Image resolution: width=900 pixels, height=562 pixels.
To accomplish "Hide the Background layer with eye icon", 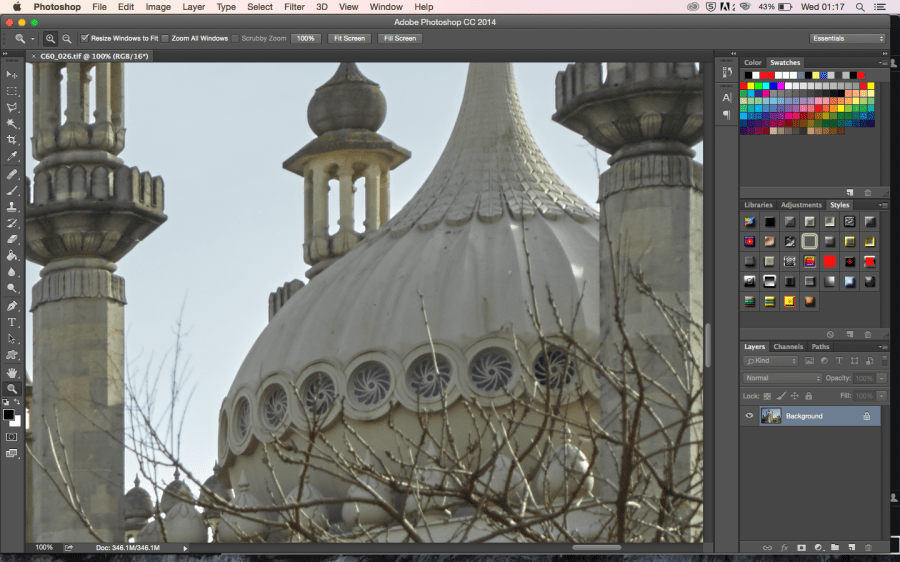I will 749,416.
